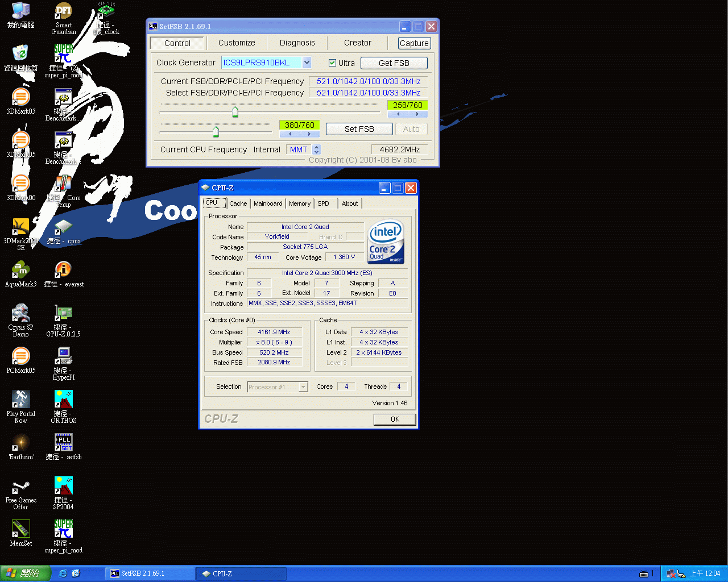Open the DFI Smart Guardian icon

click(x=64, y=18)
